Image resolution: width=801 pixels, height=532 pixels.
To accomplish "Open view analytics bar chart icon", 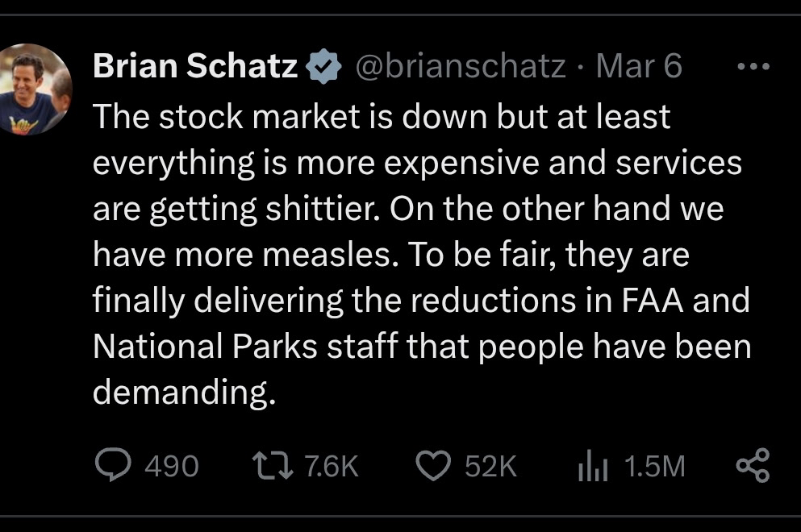I will (590, 466).
